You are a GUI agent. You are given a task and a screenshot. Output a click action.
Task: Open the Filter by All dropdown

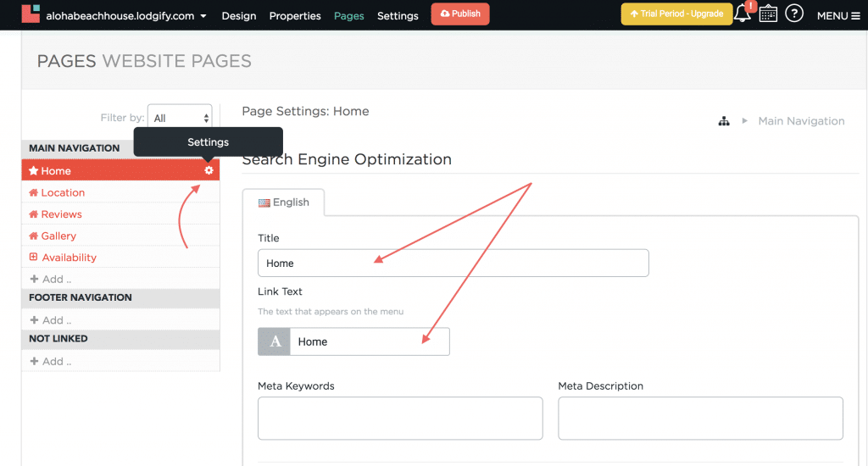[x=180, y=118]
